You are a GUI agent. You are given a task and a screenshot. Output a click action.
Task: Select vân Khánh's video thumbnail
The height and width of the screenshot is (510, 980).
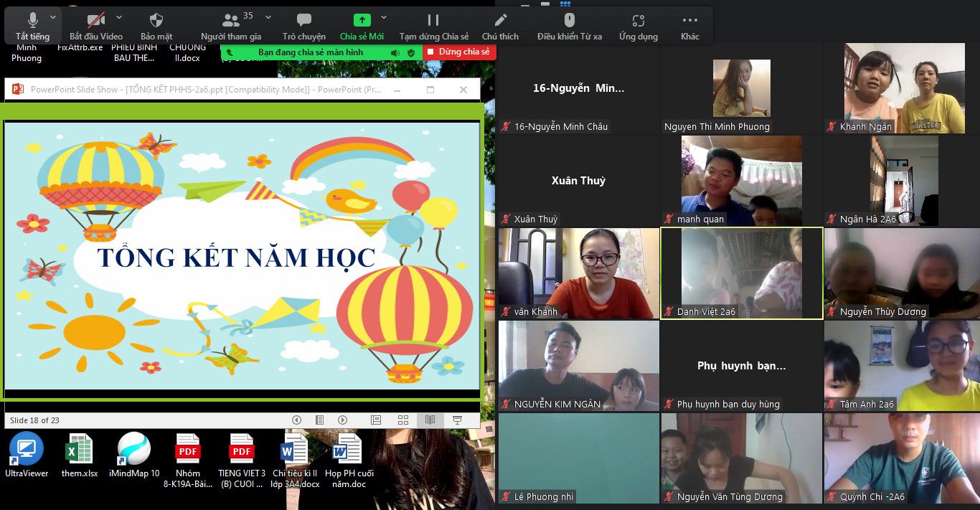pyautogui.click(x=578, y=273)
